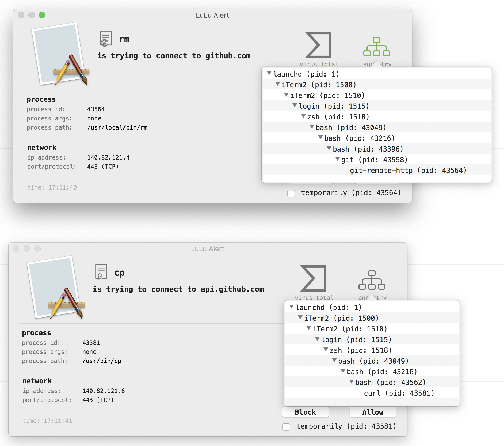The image size is (504, 446).
Task: Collapse zsh pid 1518 in cp ancestry
Action: (326, 349)
